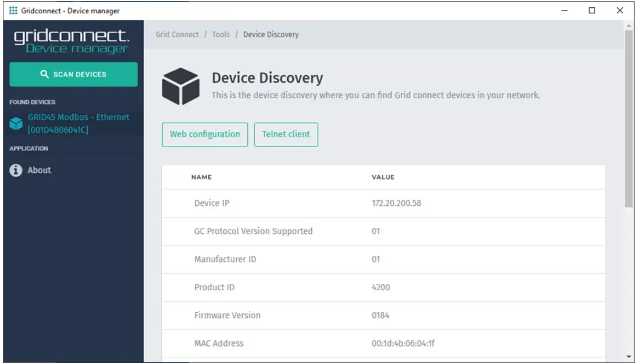Click Device Discovery breadcrumb
The height and width of the screenshot is (364, 637).
coord(271,34)
